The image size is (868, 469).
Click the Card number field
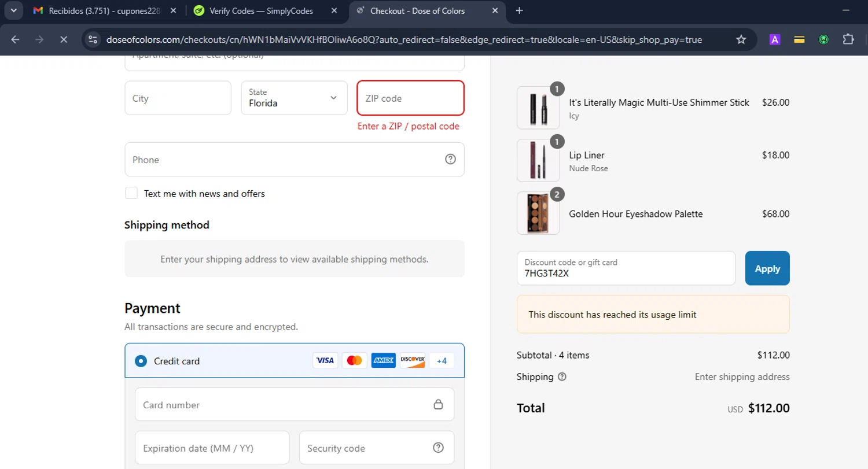[x=294, y=404]
